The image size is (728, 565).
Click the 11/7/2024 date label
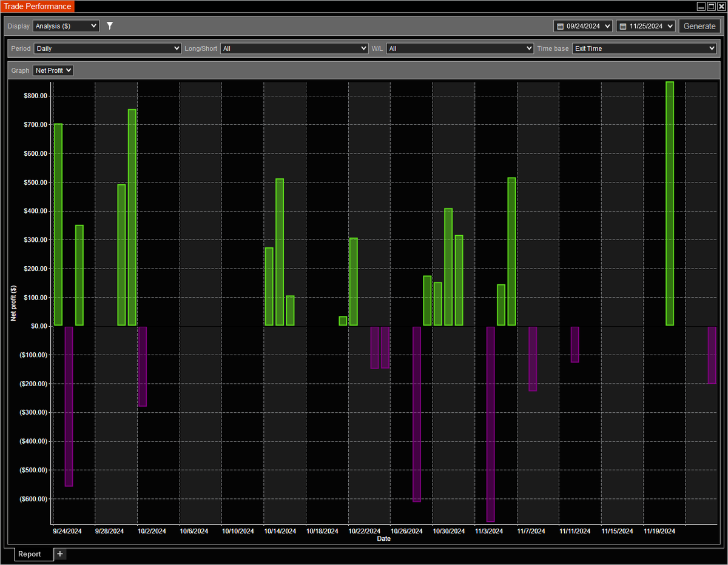point(533,531)
